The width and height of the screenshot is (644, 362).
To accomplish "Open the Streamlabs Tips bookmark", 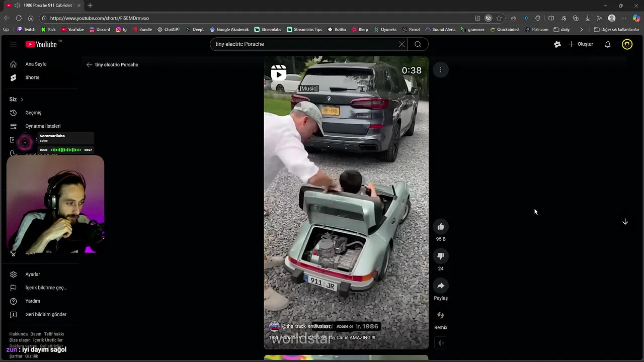I will (304, 30).
